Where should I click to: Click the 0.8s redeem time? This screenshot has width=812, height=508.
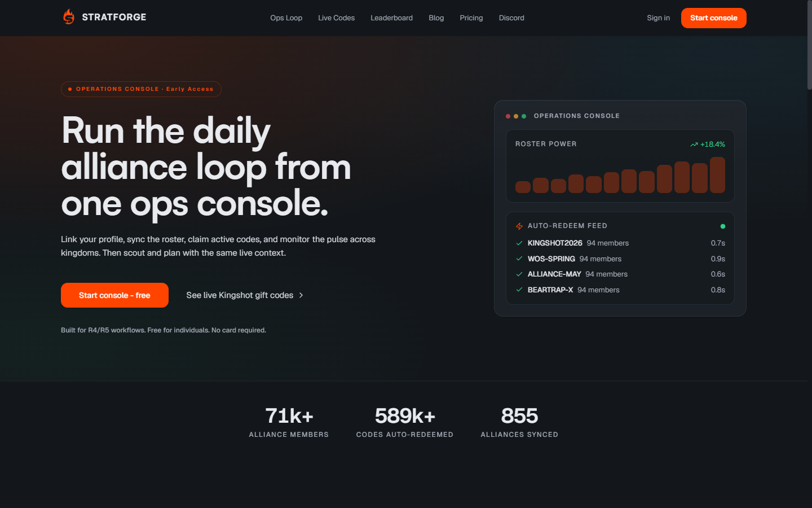[x=718, y=290]
